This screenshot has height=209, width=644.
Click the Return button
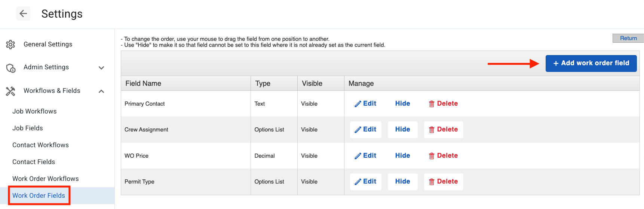click(628, 38)
